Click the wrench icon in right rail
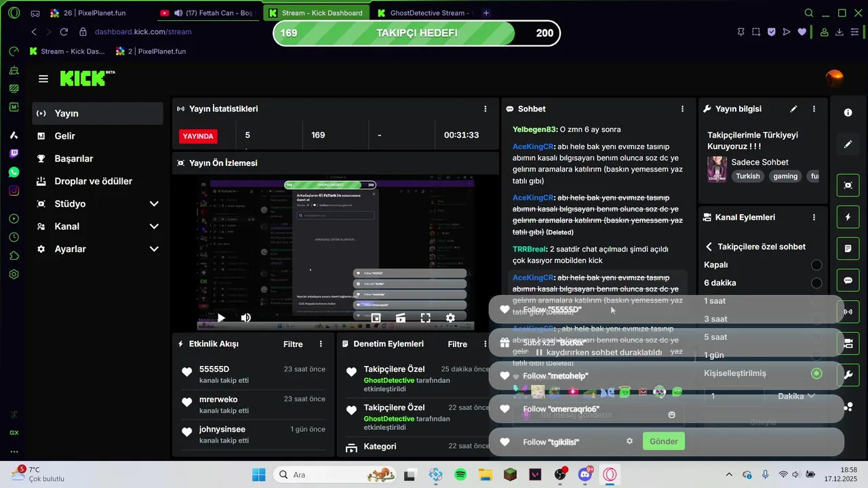 click(848, 374)
